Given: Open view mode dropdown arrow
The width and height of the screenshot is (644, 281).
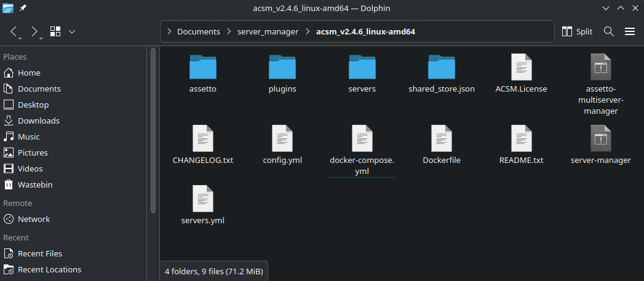Looking at the screenshot, I should pyautogui.click(x=72, y=31).
